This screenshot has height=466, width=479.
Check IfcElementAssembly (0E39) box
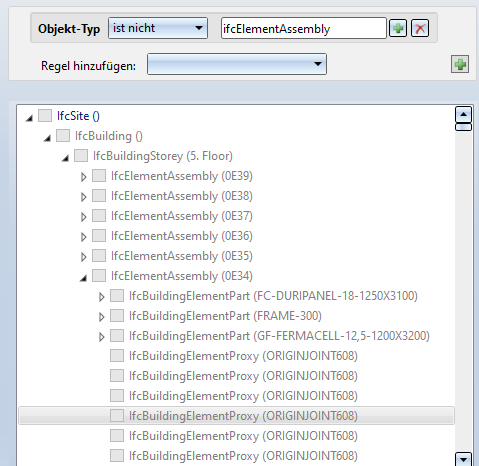click(99, 176)
